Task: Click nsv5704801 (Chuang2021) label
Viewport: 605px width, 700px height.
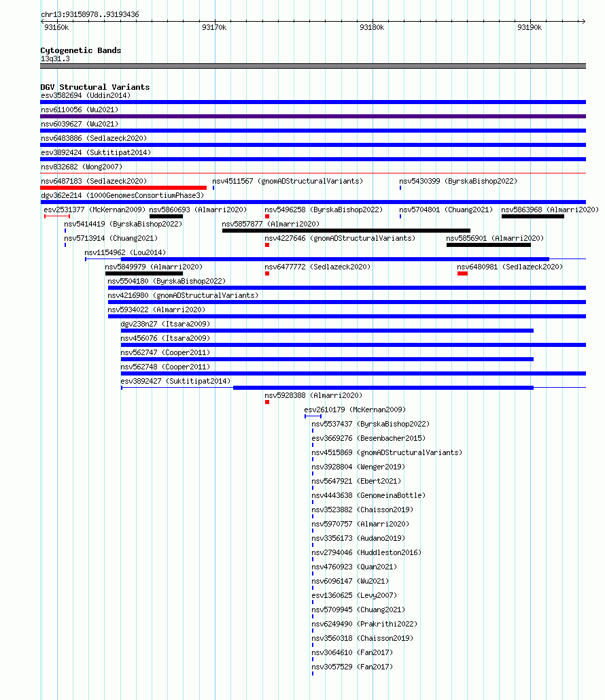Action: pos(446,210)
